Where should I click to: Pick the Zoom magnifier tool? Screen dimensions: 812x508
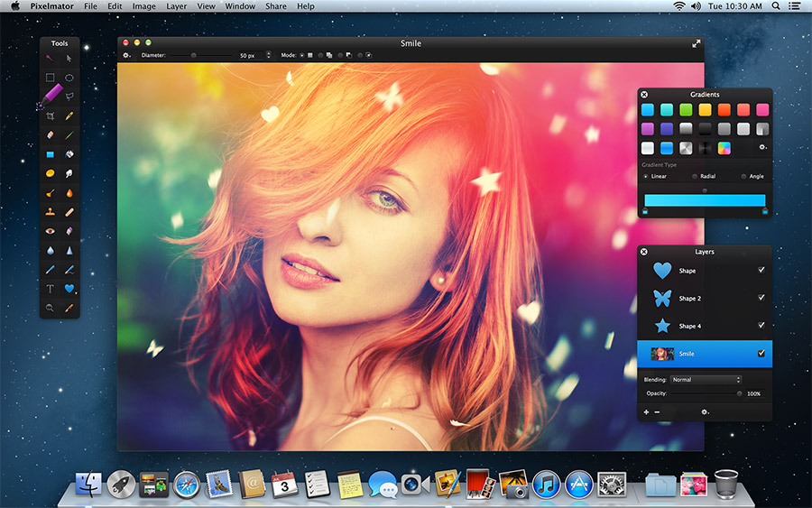point(51,308)
